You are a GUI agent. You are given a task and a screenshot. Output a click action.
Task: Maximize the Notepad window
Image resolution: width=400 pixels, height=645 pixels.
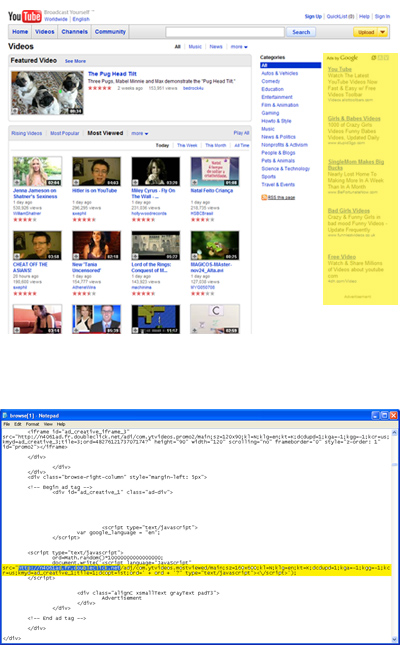384,416
